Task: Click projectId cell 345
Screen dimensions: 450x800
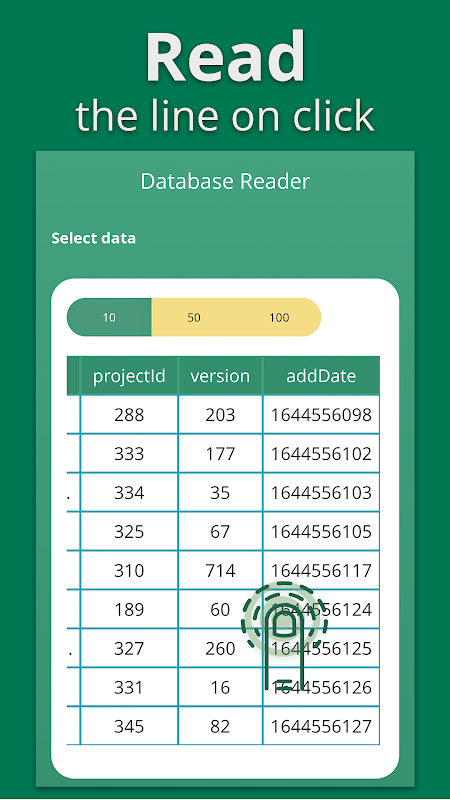Action: [x=129, y=726]
